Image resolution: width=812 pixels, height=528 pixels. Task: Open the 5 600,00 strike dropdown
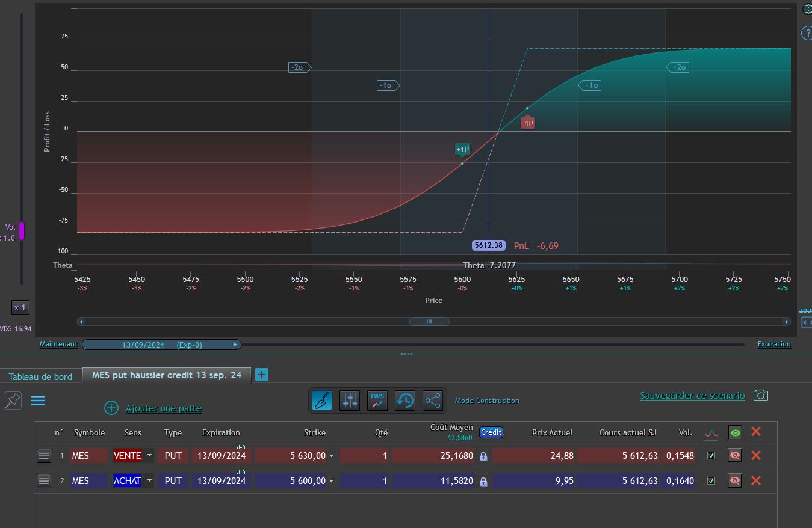click(331, 481)
